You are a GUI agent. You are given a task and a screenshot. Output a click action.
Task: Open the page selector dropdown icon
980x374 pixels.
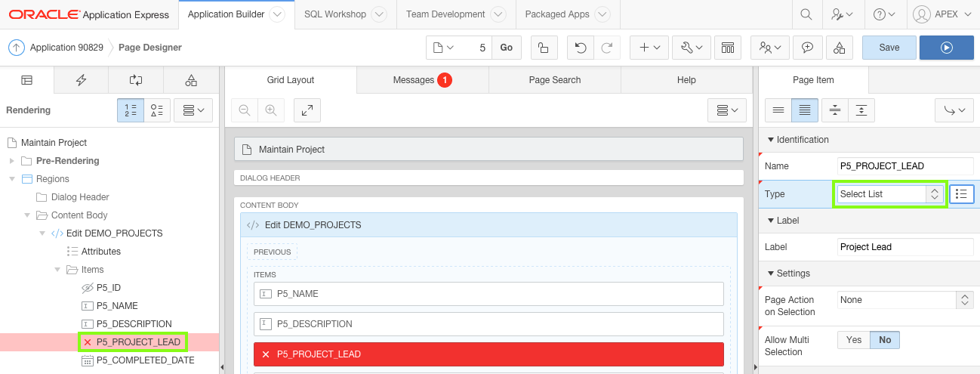point(444,48)
